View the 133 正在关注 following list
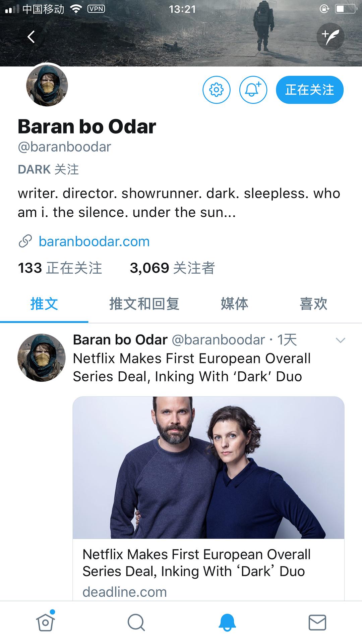Image resolution: width=362 pixels, height=644 pixels. (60, 268)
